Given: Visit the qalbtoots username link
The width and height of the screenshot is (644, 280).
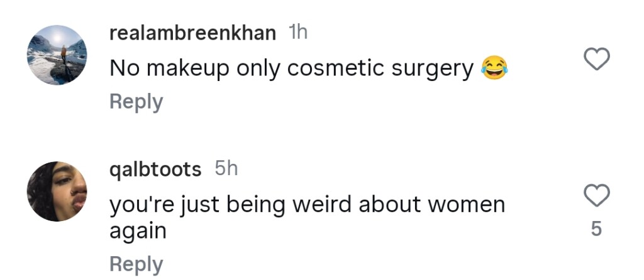Looking at the screenshot, I should 155,169.
